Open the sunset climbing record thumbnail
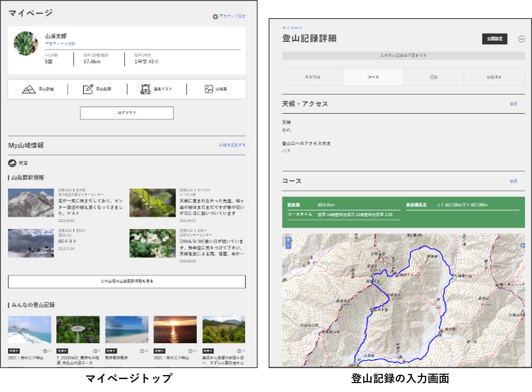 175,329
